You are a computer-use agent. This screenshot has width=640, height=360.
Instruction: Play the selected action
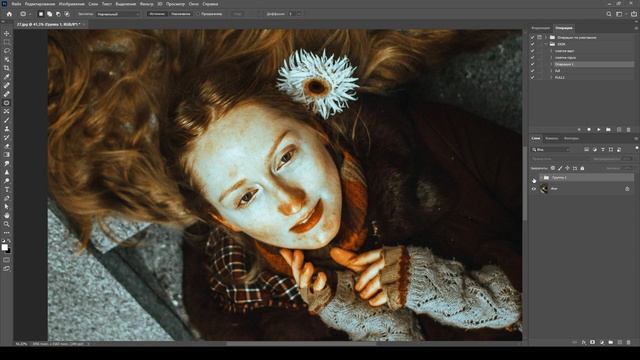pyautogui.click(x=599, y=130)
